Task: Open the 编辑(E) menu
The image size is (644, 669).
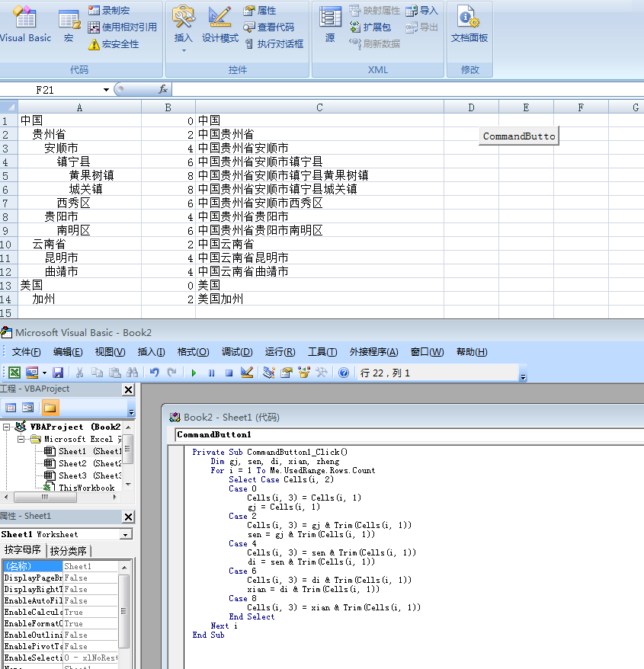Action: [68, 352]
